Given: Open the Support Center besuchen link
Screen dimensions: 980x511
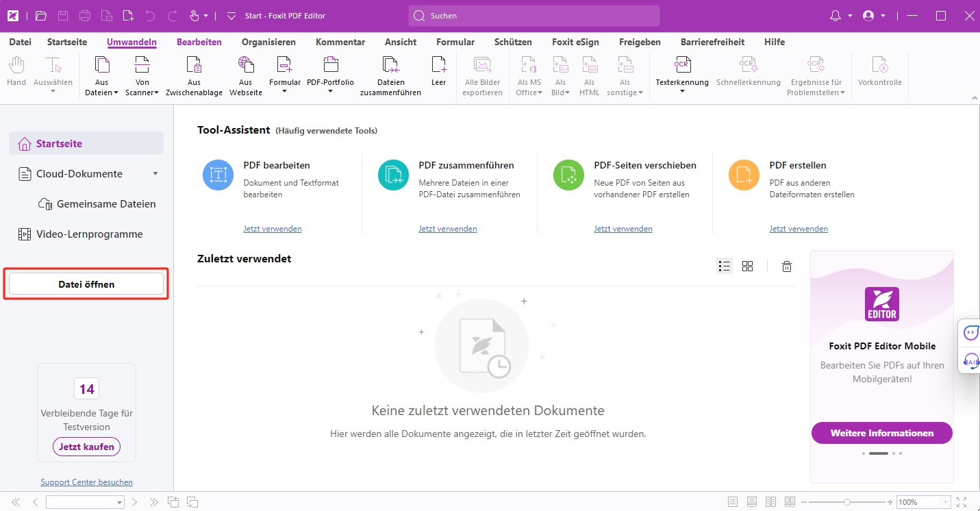Looking at the screenshot, I should (x=86, y=482).
